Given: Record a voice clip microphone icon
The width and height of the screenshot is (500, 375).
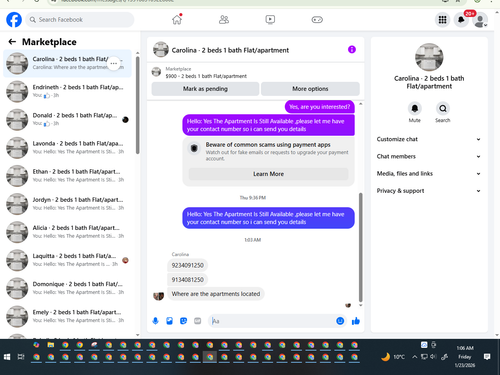Looking at the screenshot, I should click(x=155, y=321).
